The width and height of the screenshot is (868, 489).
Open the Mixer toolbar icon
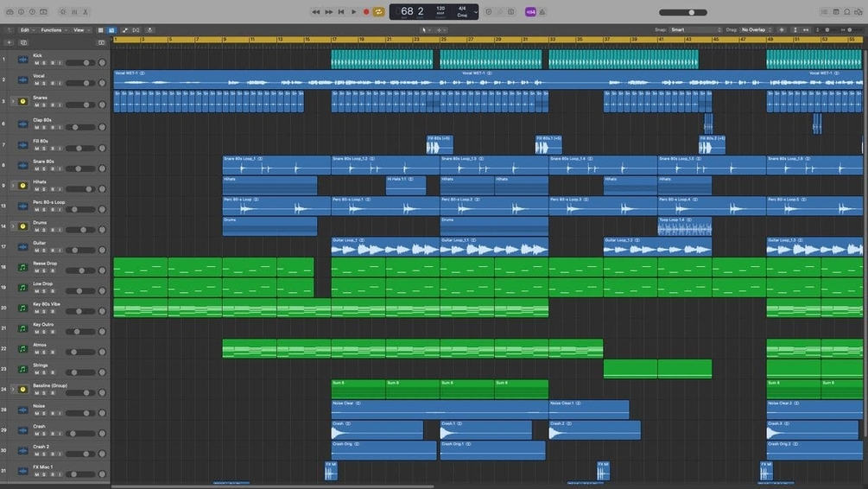[74, 11]
